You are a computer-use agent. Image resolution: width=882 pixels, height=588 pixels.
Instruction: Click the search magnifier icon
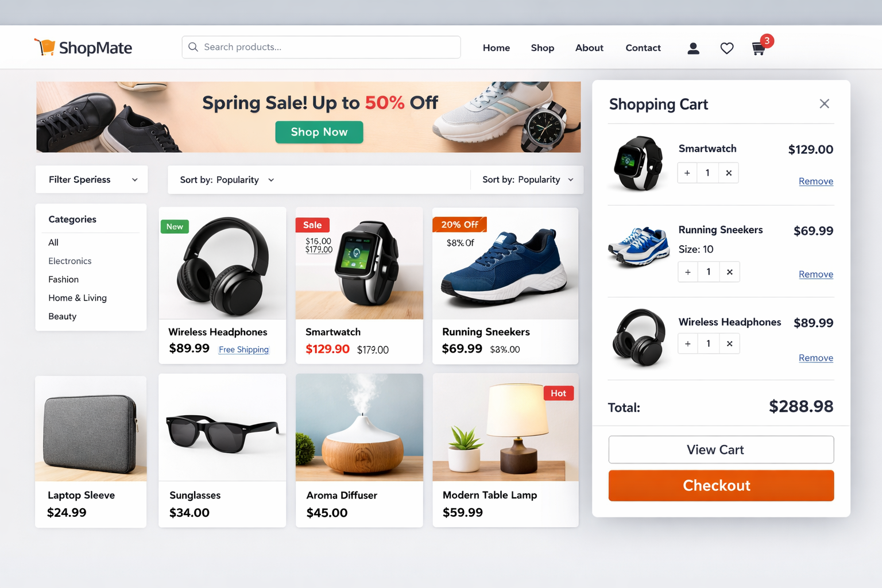[x=194, y=47]
